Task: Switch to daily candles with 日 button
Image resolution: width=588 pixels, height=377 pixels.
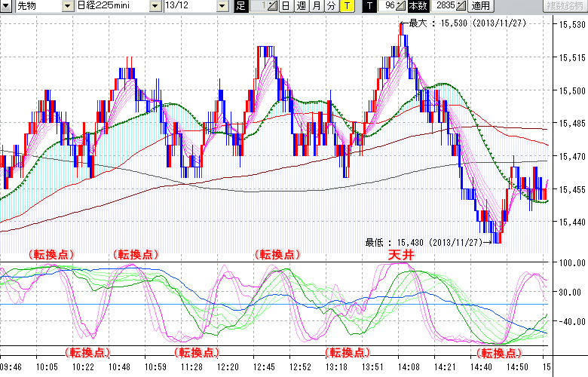Action: [286, 6]
